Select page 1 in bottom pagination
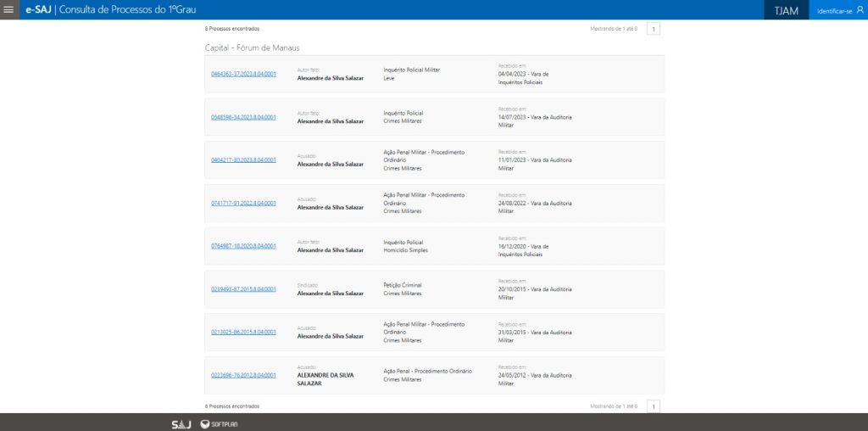Screen dimensions: 868x431 tap(653, 406)
